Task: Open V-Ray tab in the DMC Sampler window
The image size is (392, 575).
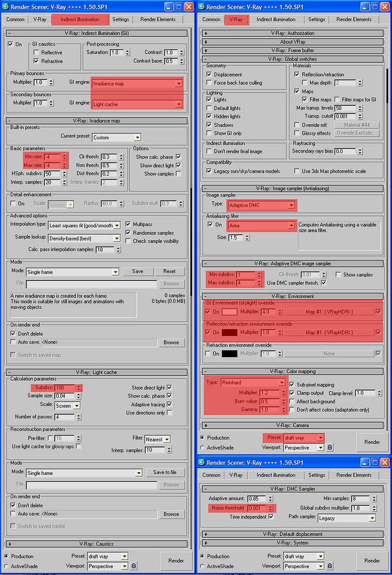Action: (x=236, y=475)
